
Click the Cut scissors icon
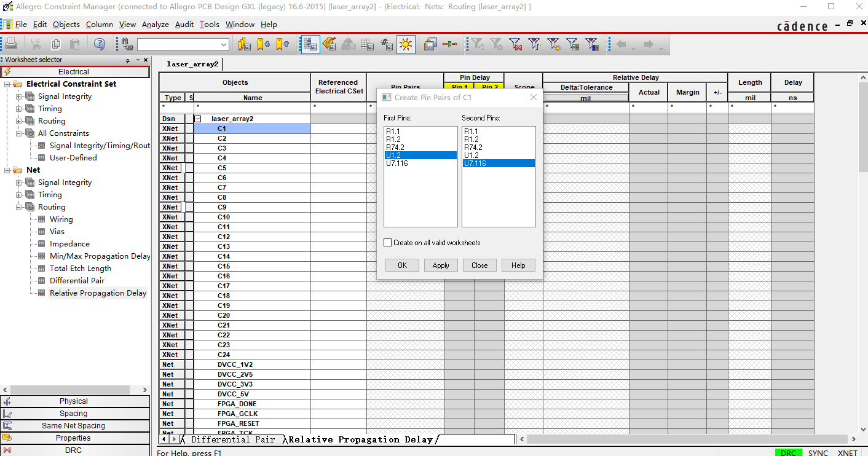click(x=36, y=44)
